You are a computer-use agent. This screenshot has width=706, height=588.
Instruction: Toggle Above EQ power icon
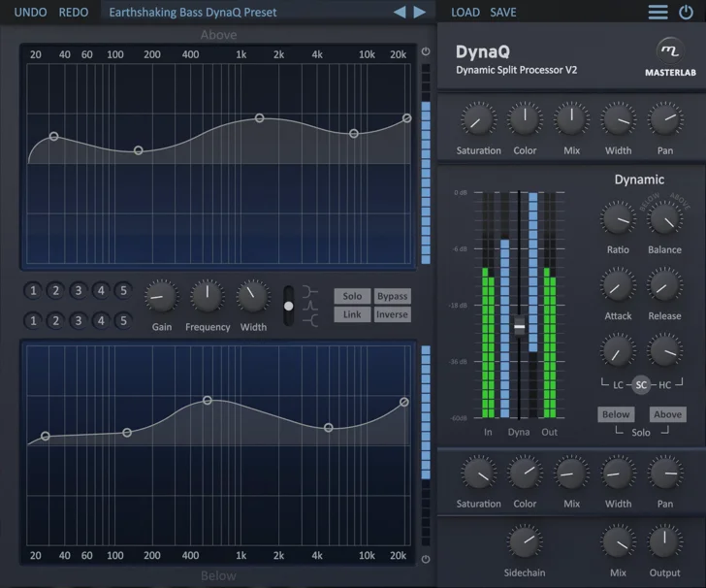pyautogui.click(x=426, y=51)
